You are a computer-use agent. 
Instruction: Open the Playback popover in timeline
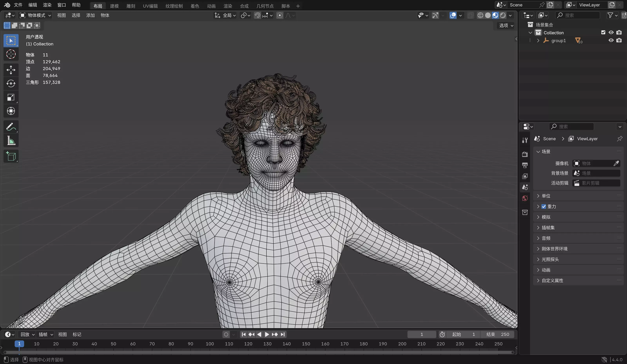coord(27,334)
